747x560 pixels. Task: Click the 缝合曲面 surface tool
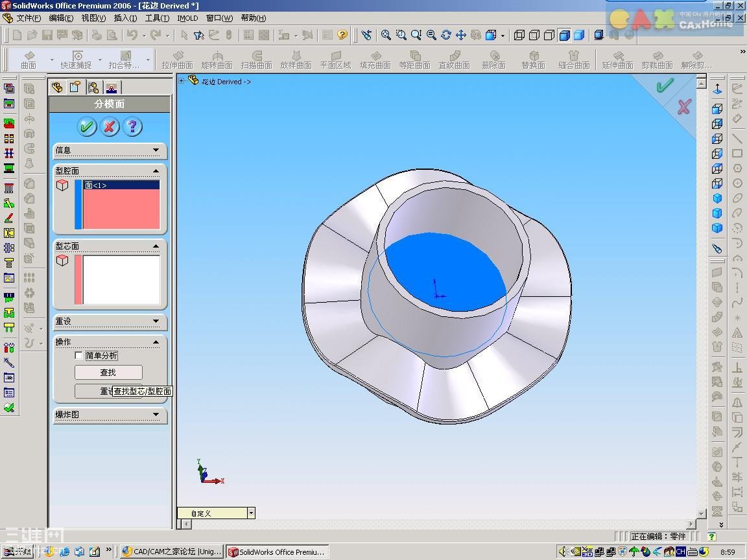click(x=574, y=60)
